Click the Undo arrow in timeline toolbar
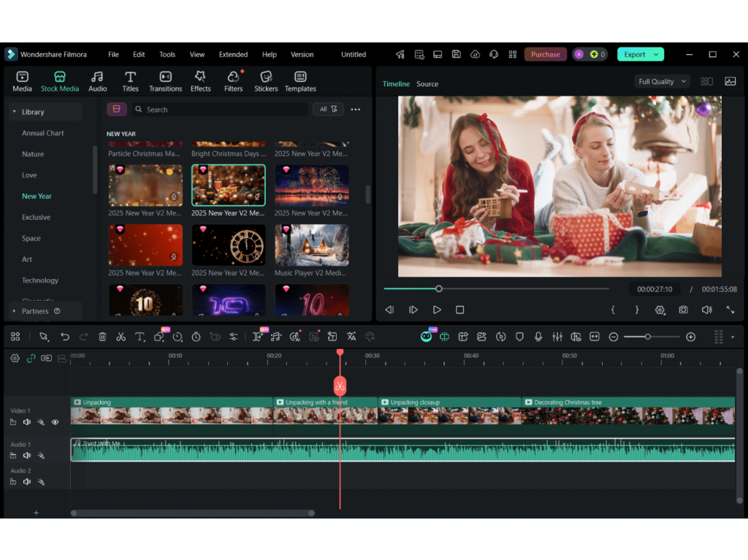Screen dimensions: 748x560 click(x=65, y=337)
